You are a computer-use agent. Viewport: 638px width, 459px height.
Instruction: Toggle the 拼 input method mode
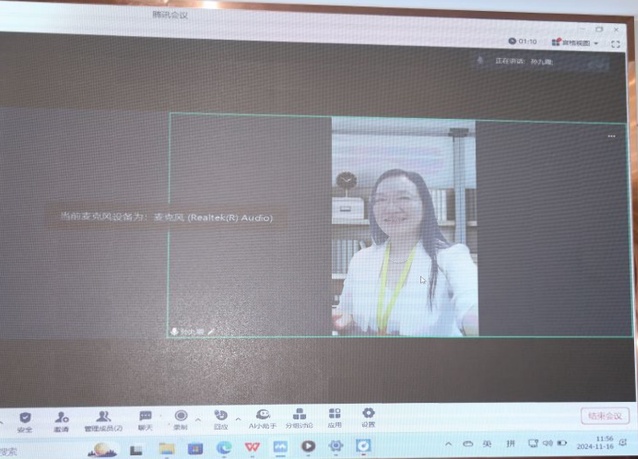click(511, 443)
